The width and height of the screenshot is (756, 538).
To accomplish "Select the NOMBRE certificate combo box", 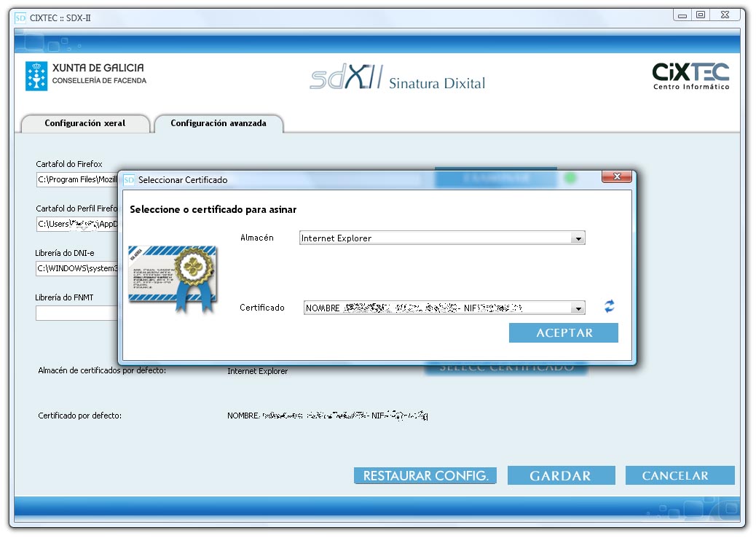I will [444, 308].
